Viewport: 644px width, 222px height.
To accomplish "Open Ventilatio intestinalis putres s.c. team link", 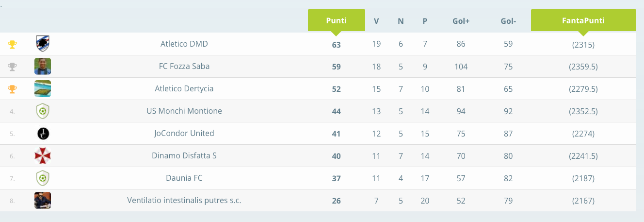I will (x=184, y=200).
